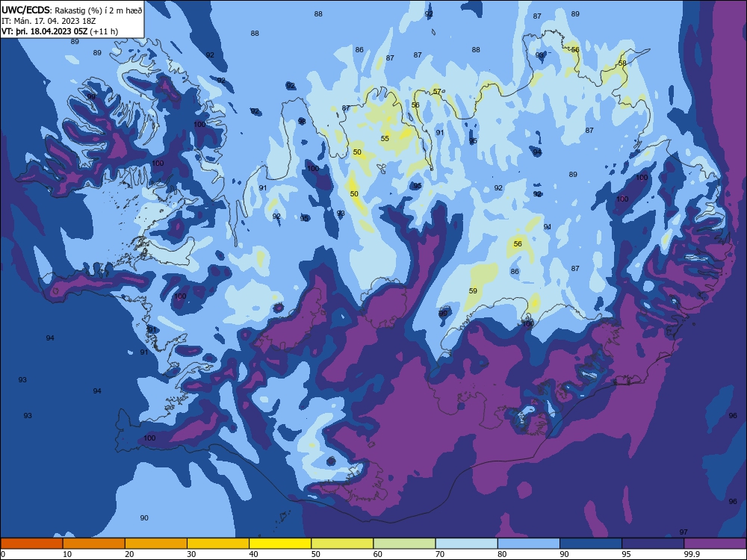Select the medium blue 80–90 legend swatch
Image resolution: width=747 pixels, height=560 pixels.
point(529,544)
